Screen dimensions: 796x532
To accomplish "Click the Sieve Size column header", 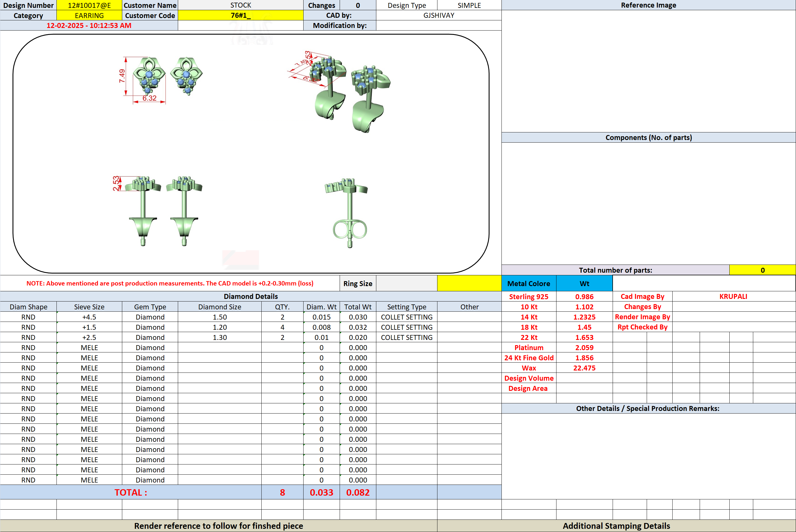I will (89, 307).
